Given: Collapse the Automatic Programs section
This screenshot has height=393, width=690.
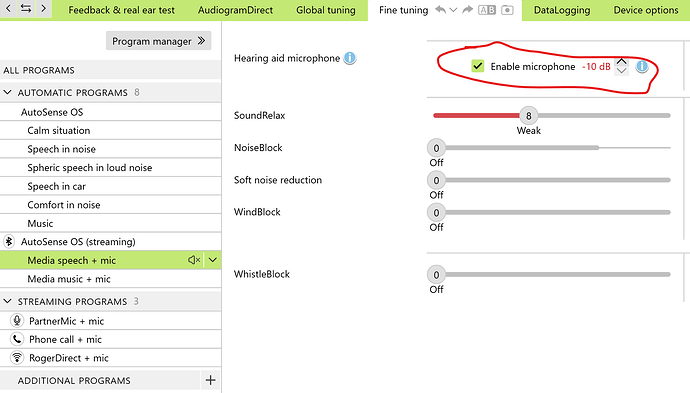Looking at the screenshot, I should 7,92.
